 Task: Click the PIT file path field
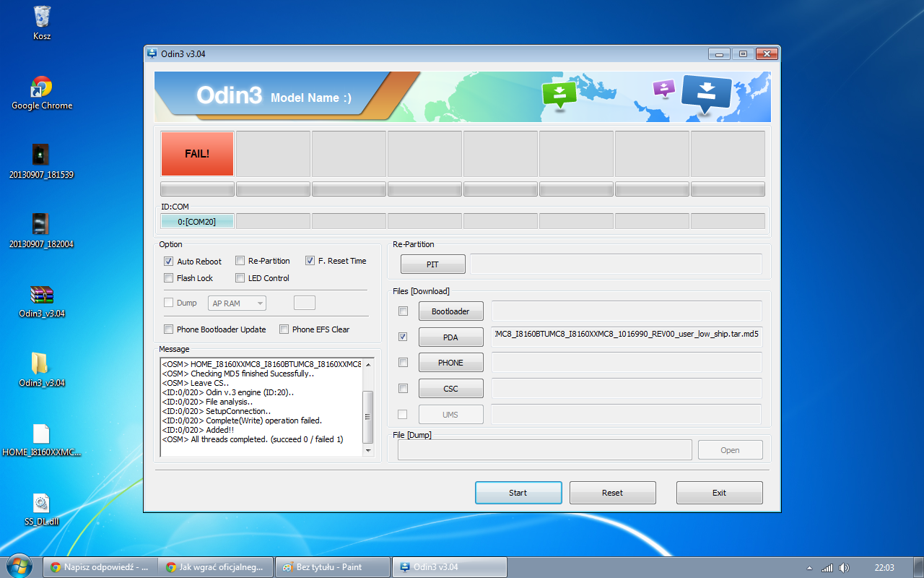tap(616, 264)
